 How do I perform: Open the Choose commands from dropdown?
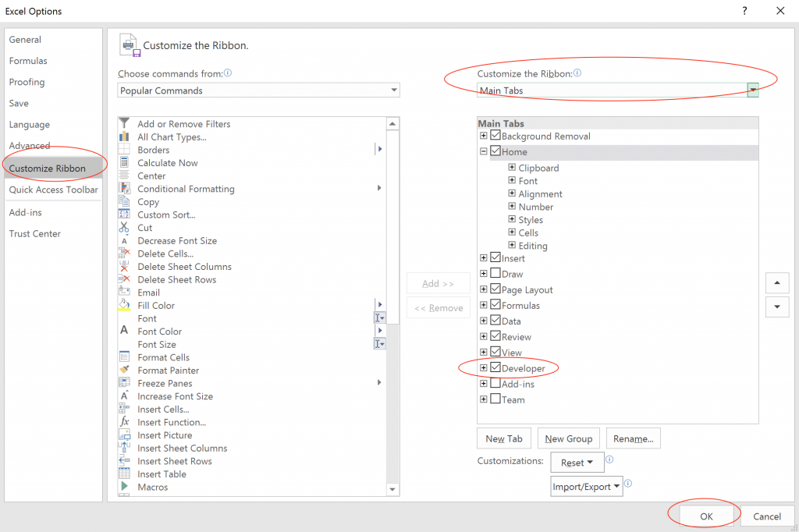pos(258,90)
